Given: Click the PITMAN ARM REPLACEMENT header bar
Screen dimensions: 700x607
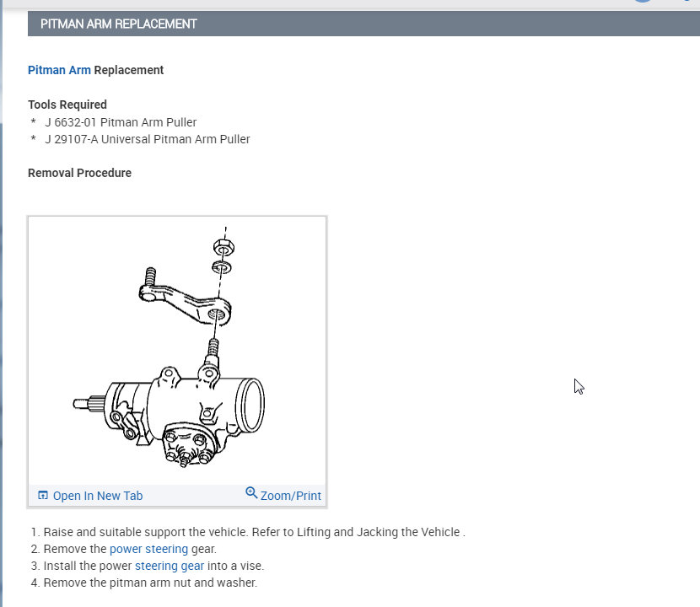Looking at the screenshot, I should (363, 24).
